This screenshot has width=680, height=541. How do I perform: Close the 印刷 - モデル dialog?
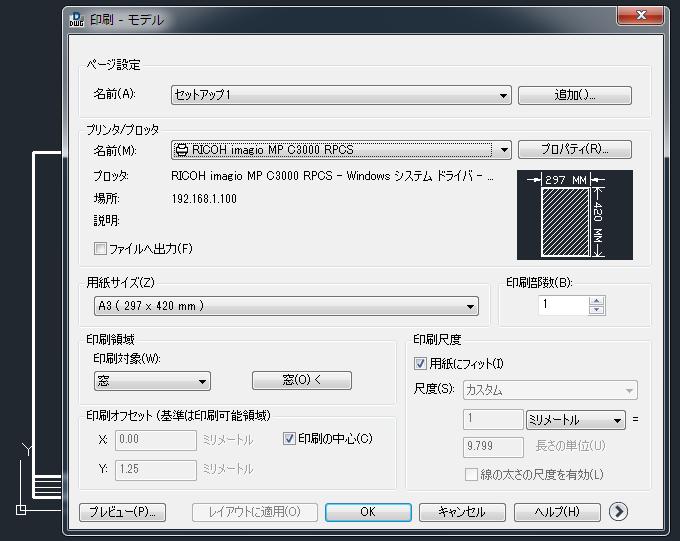click(641, 16)
